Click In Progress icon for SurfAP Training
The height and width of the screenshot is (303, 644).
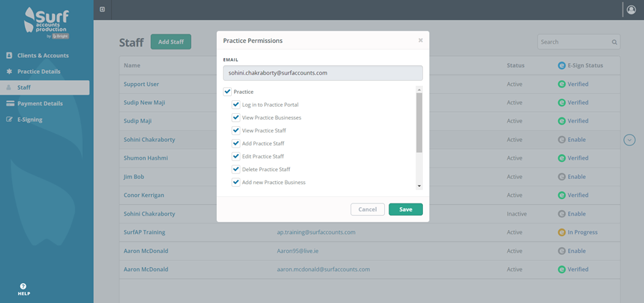coord(562,233)
